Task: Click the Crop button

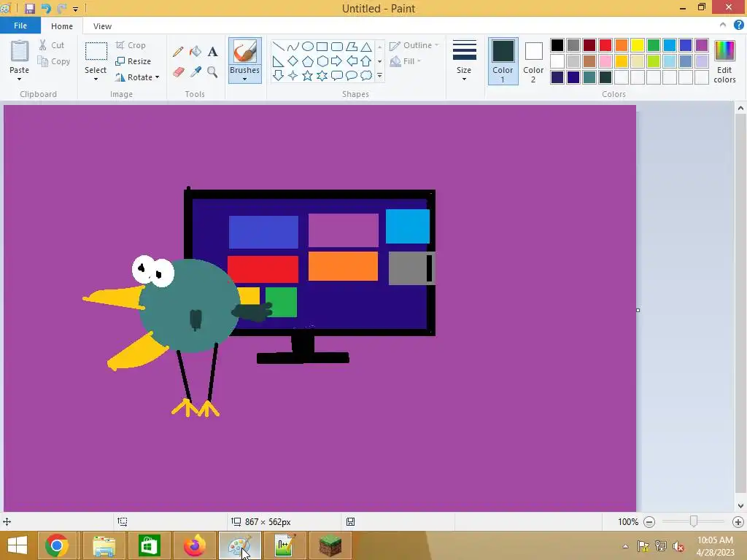Action: [x=131, y=45]
